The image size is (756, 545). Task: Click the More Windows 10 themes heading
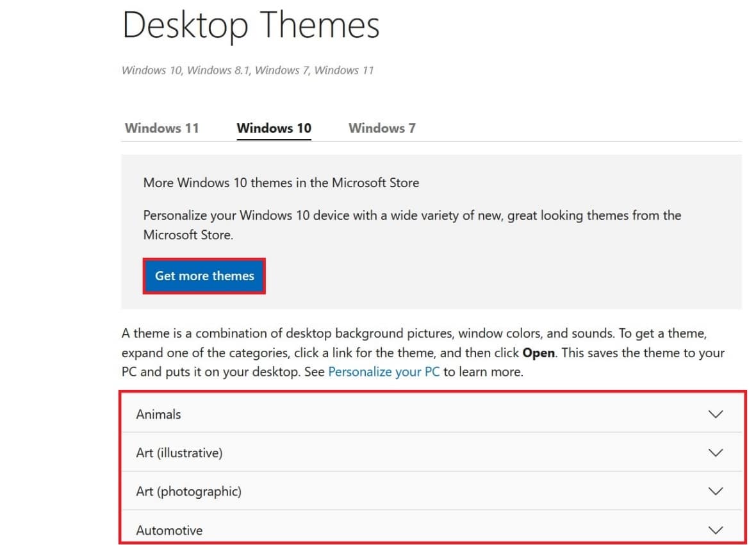pos(281,183)
